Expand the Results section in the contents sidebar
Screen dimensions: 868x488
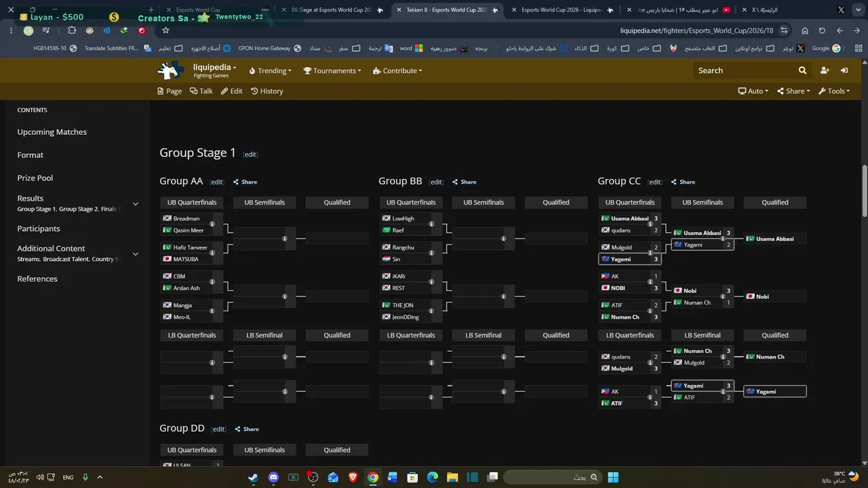click(x=136, y=203)
